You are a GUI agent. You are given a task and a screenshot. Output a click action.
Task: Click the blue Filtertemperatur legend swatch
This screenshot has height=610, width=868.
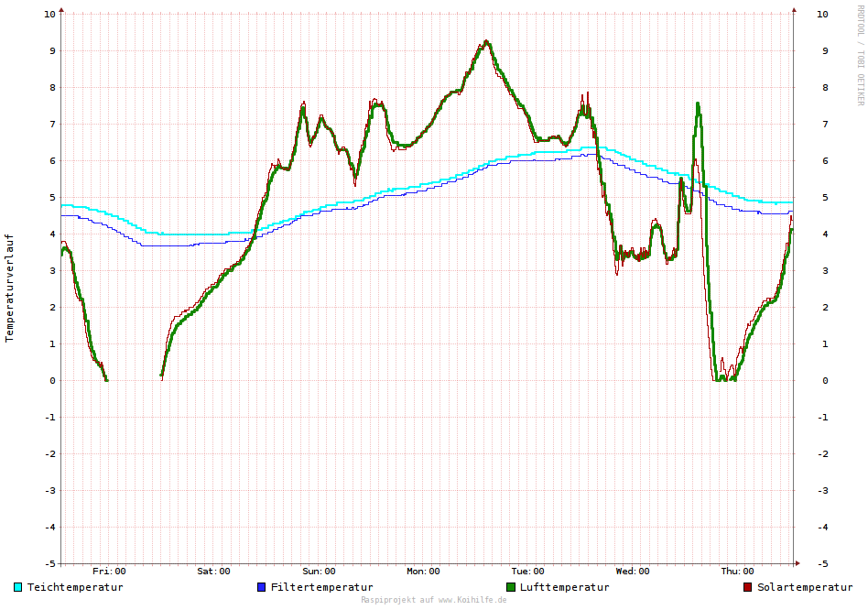click(x=262, y=587)
